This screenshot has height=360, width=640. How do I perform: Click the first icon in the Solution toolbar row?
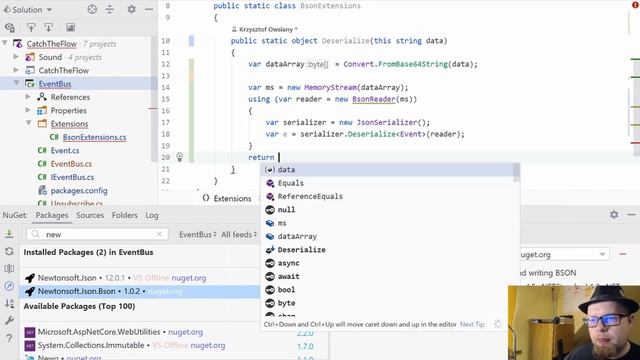(x=10, y=28)
